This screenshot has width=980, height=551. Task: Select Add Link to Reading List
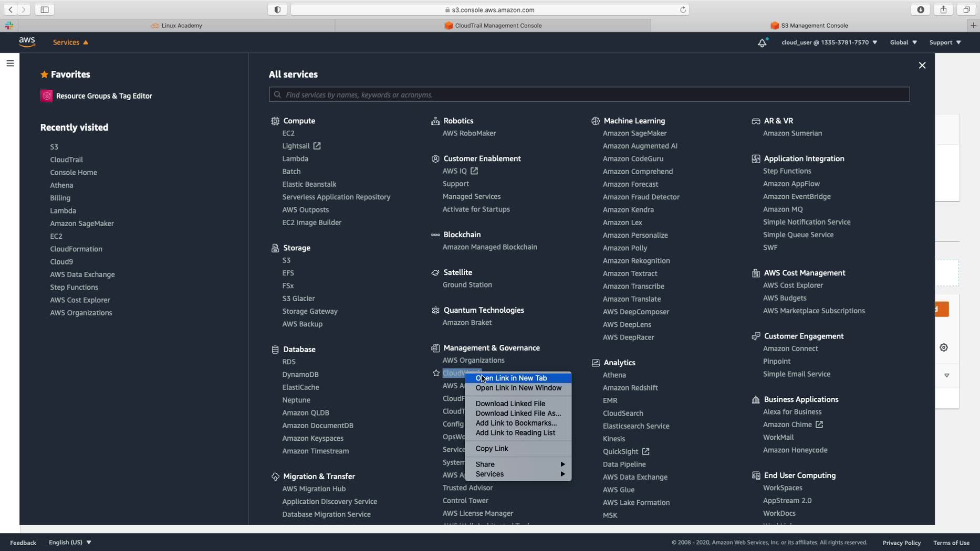tap(518, 433)
